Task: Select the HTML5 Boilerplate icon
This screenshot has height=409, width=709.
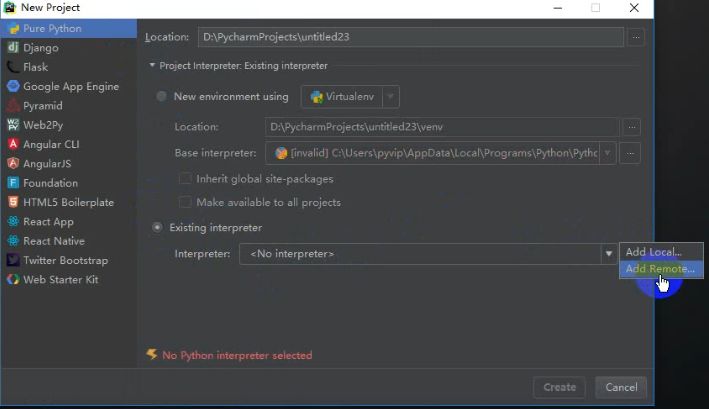Action: (13, 202)
